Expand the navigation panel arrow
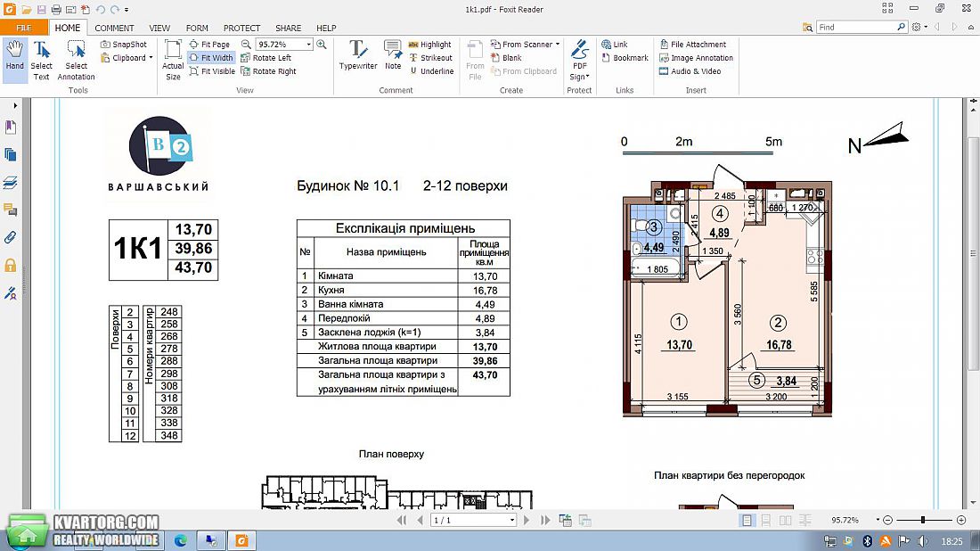980x551 pixels. pyautogui.click(x=16, y=106)
